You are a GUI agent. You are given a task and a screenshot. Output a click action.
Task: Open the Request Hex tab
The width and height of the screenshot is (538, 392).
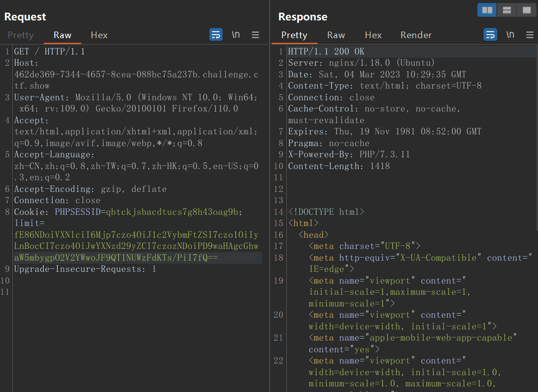pyautogui.click(x=99, y=35)
